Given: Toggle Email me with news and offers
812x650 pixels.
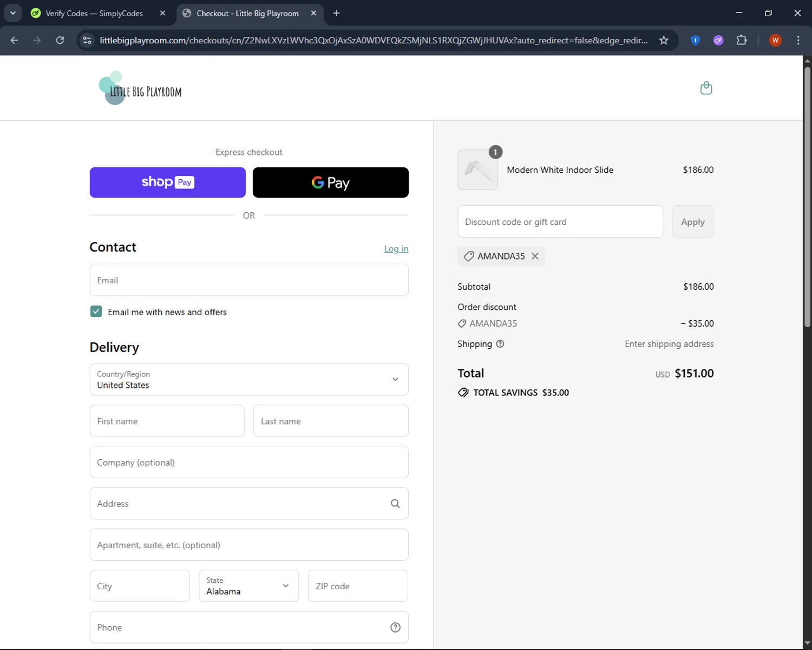Looking at the screenshot, I should pos(96,311).
